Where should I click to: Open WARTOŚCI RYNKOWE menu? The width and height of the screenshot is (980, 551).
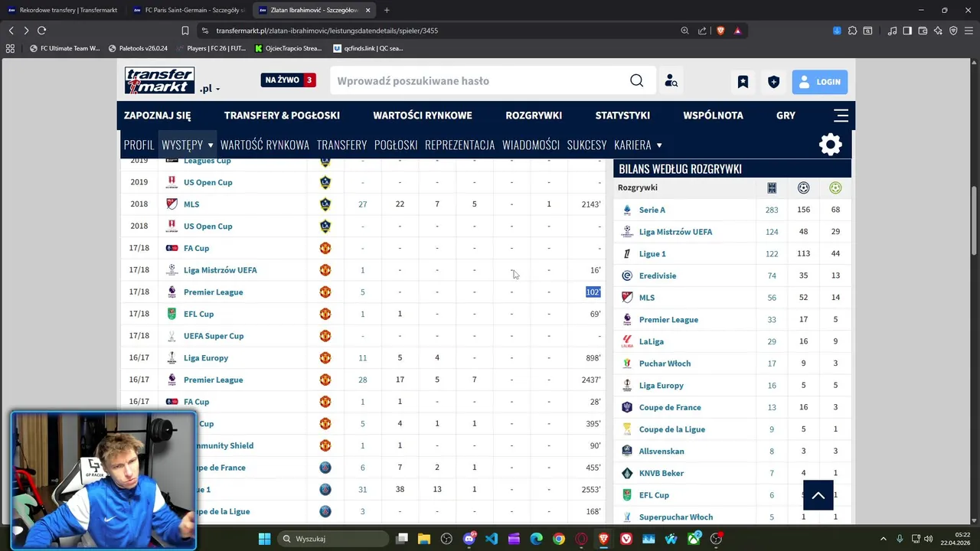pos(423,116)
